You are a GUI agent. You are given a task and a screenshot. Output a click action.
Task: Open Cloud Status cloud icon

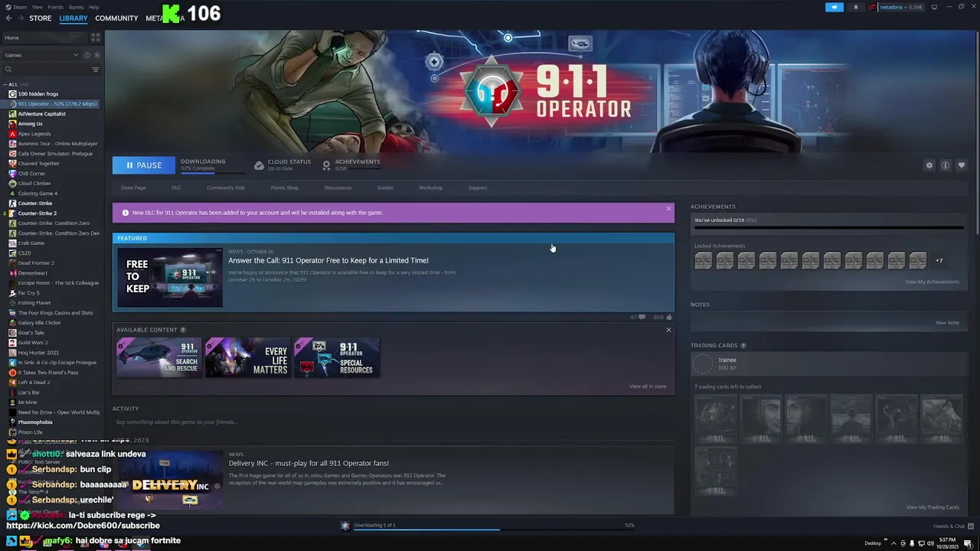coord(259,165)
